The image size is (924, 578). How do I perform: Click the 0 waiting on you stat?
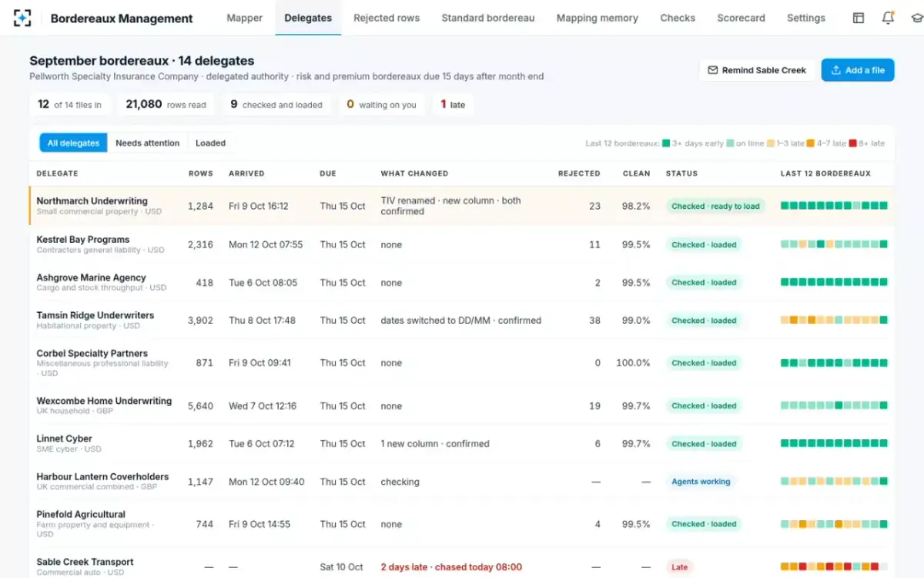click(x=381, y=105)
